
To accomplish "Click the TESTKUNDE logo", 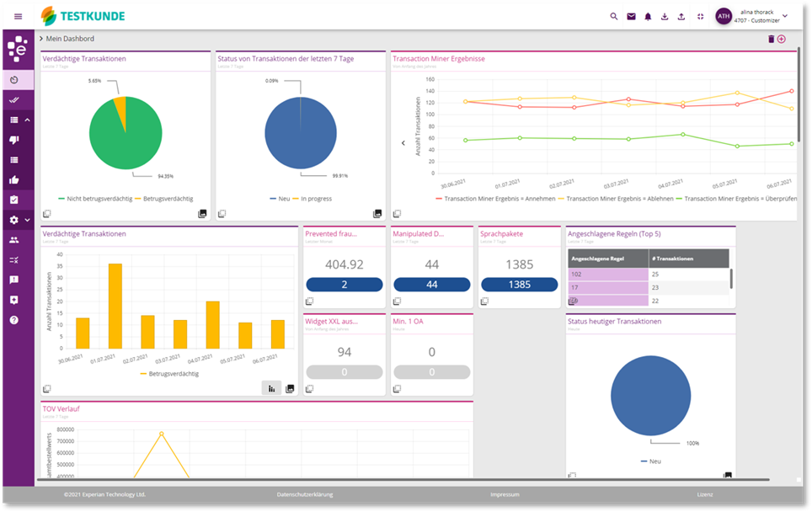I will [83, 16].
